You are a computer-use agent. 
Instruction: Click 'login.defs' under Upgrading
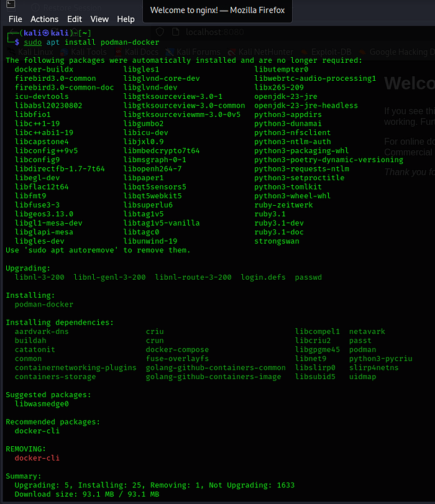pyautogui.click(x=263, y=277)
